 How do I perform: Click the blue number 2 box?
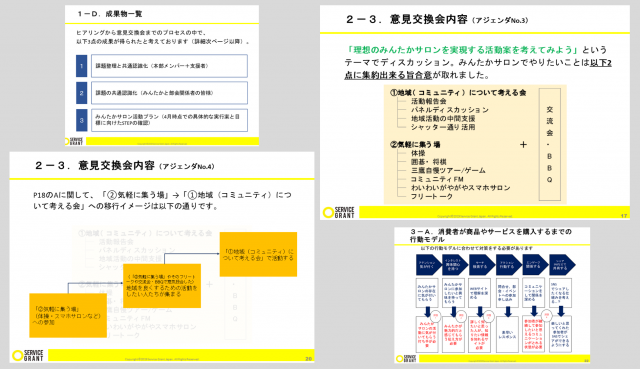tap(81, 93)
